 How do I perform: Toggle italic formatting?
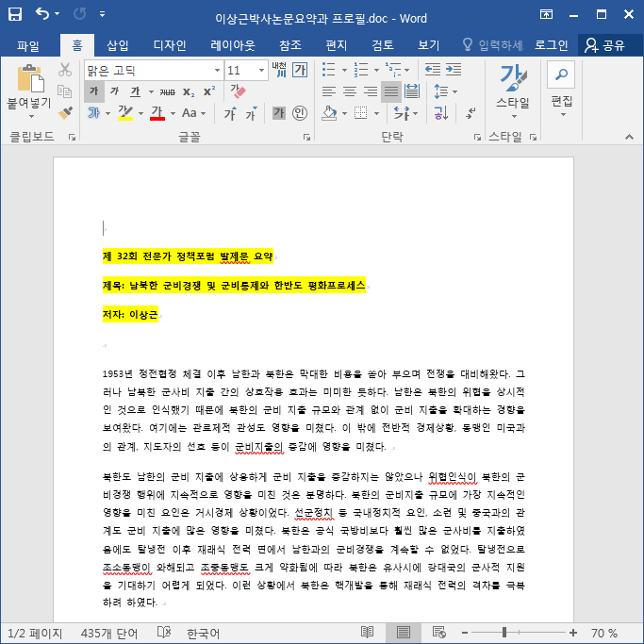[x=115, y=91]
